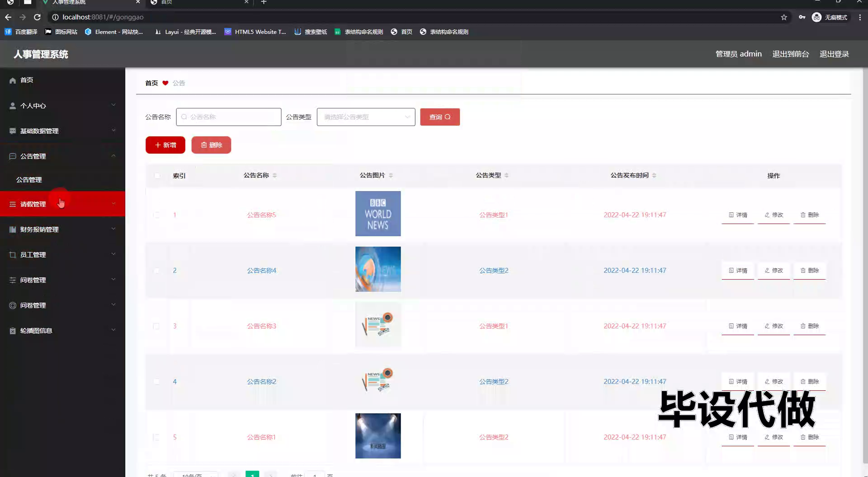Click the 公告类型2 cell in row 公告名称4
Screen dimensions: 868x477
pyautogui.click(x=494, y=271)
